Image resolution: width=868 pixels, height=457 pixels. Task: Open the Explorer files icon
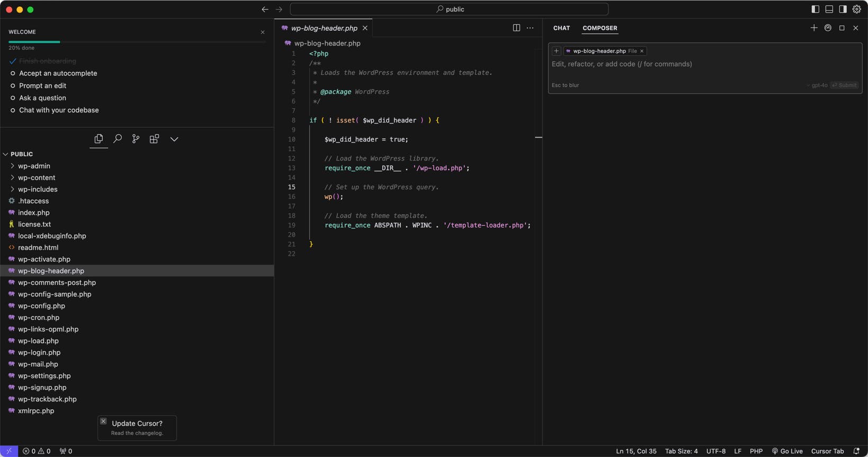99,139
